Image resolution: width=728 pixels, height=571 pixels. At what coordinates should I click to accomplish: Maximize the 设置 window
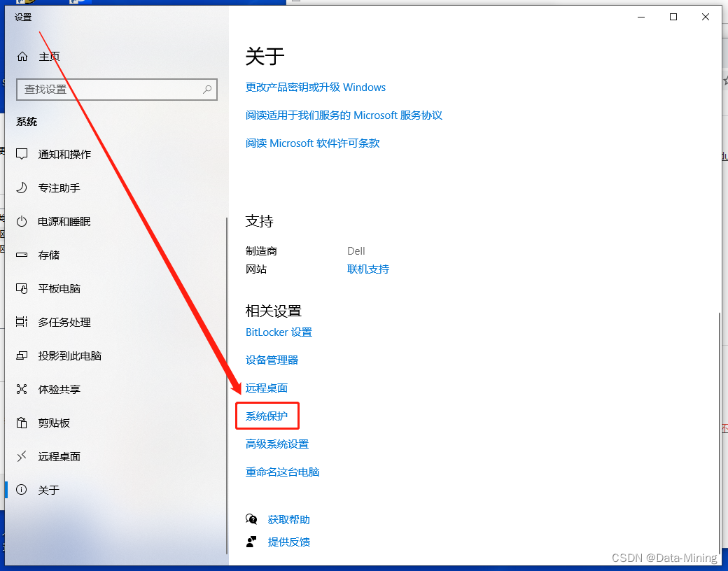[673, 17]
